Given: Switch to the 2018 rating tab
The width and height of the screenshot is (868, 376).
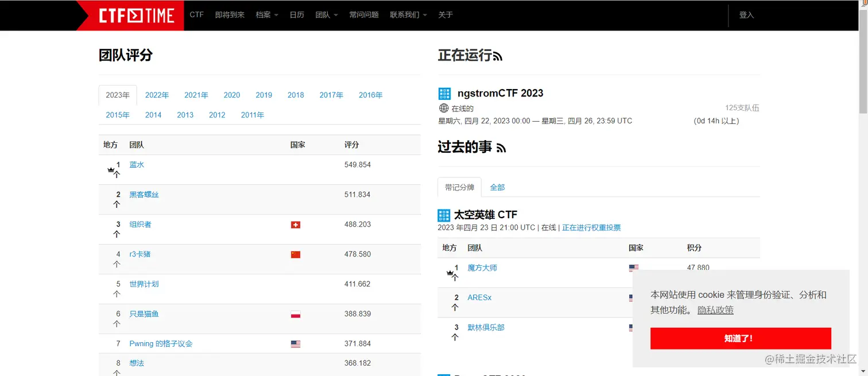Looking at the screenshot, I should click(x=296, y=95).
